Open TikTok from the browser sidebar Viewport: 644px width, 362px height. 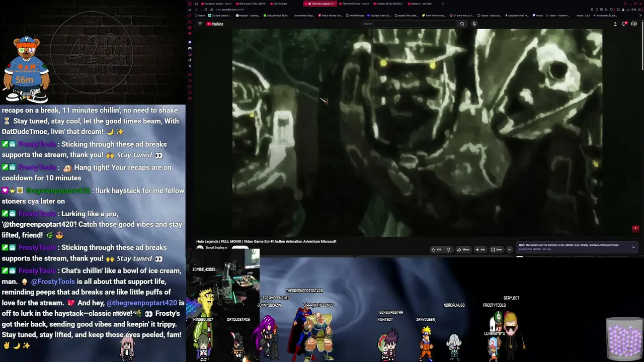(x=190, y=60)
